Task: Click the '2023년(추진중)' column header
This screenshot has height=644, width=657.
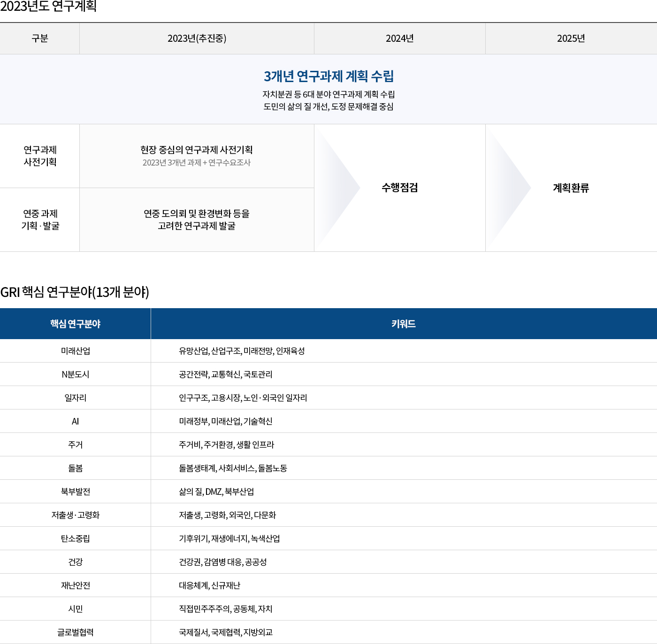Action: [x=197, y=38]
